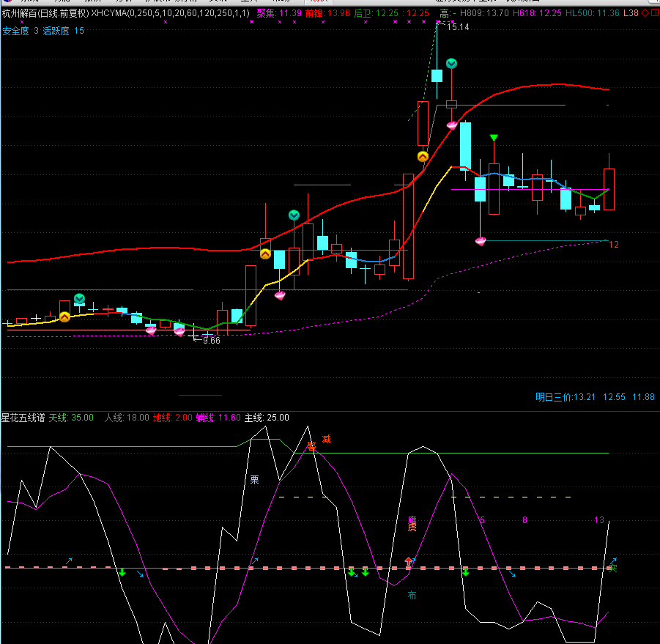Click the 天线: 35.00 value
This screenshot has width=660, height=644.
pos(71,418)
